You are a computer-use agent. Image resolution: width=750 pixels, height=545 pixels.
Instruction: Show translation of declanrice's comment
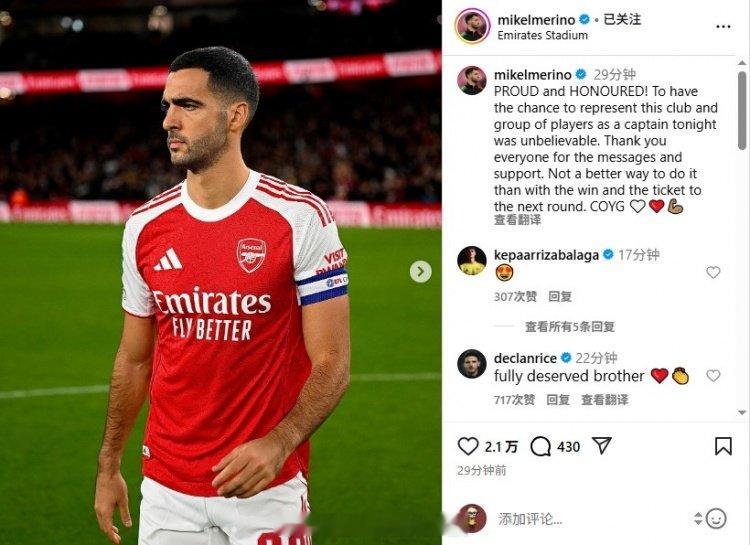pyautogui.click(x=605, y=400)
